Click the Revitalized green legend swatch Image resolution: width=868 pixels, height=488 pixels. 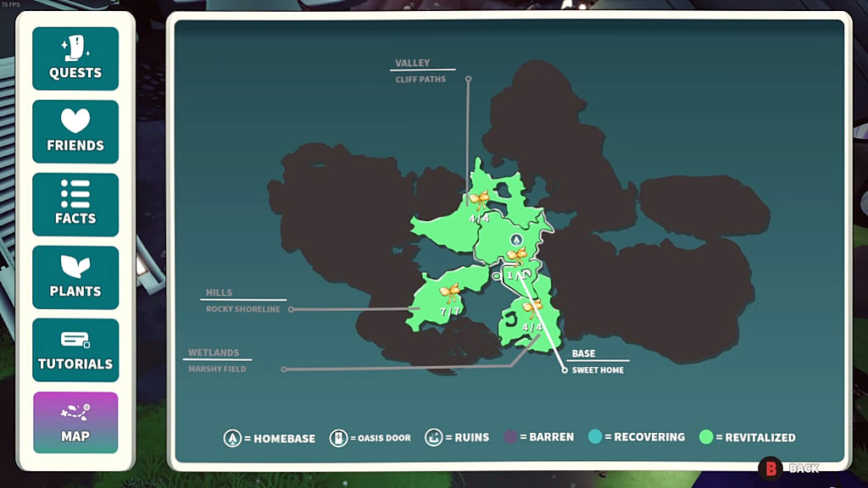[706, 437]
